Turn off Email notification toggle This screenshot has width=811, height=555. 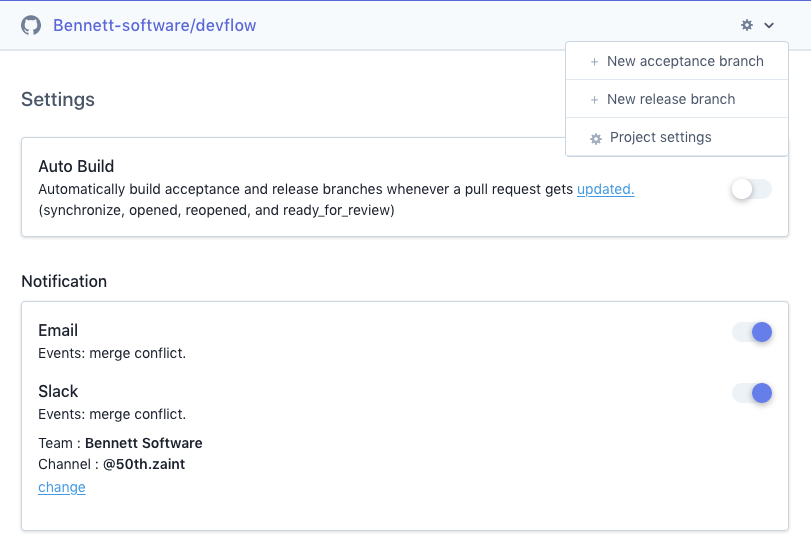[x=752, y=332]
